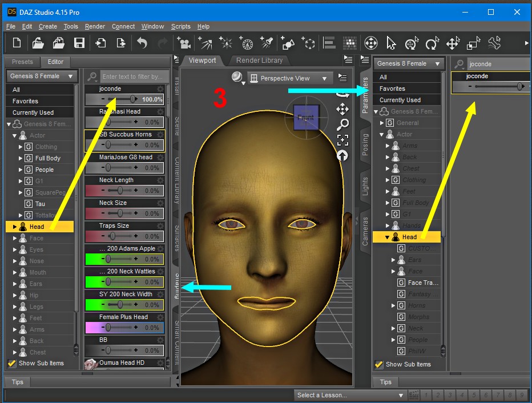The width and height of the screenshot is (532, 403).
Task: Click the Front face of view cube
Action: (306, 118)
